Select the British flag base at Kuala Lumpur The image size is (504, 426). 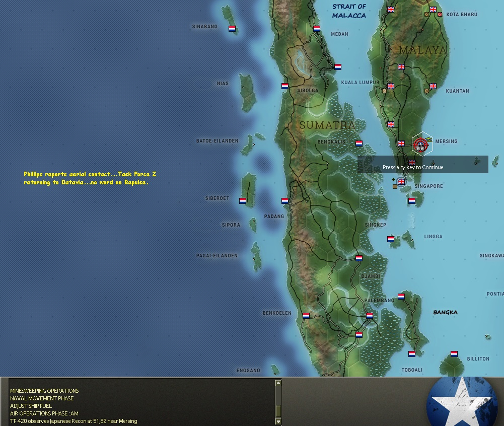click(391, 86)
